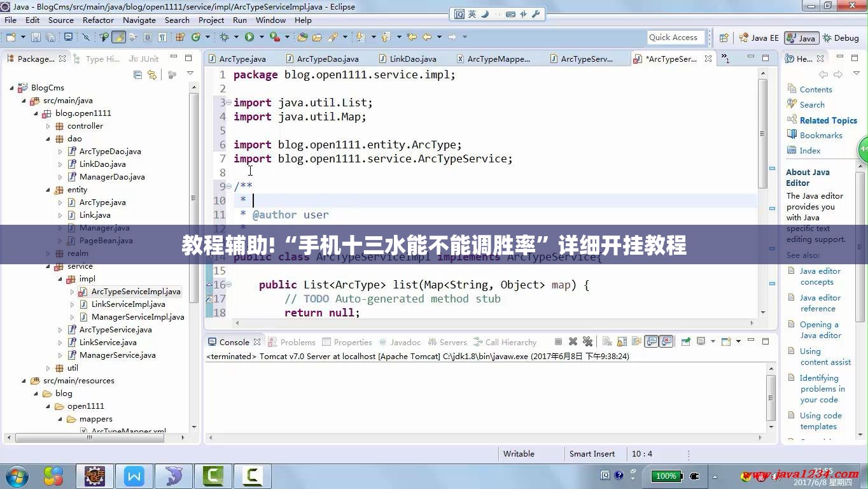Click Collapse All in Package Explorer
The width and height of the screenshot is (868, 489).
(137, 74)
